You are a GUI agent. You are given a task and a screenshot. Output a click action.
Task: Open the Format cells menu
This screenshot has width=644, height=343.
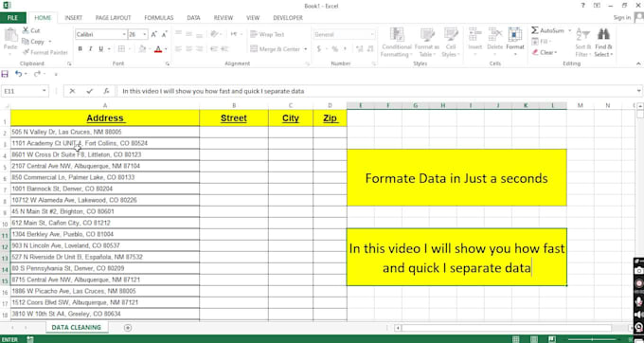[515, 43]
